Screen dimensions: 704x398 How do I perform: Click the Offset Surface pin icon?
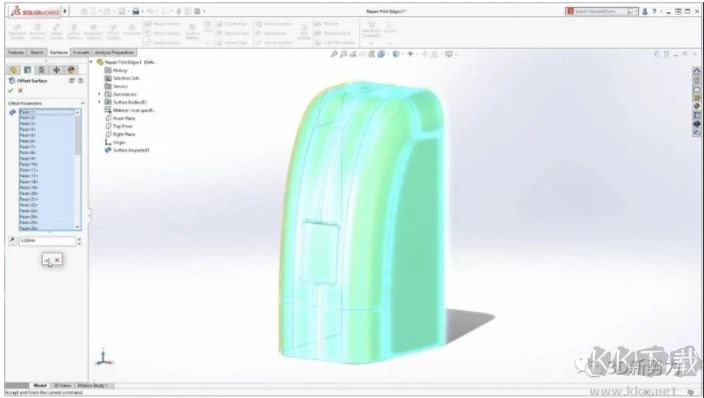(x=80, y=80)
